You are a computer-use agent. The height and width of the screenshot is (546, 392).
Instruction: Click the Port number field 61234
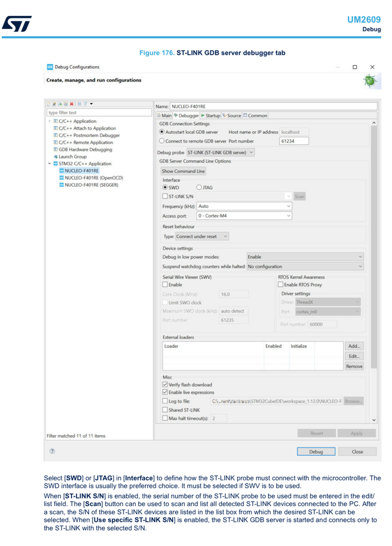click(x=294, y=141)
